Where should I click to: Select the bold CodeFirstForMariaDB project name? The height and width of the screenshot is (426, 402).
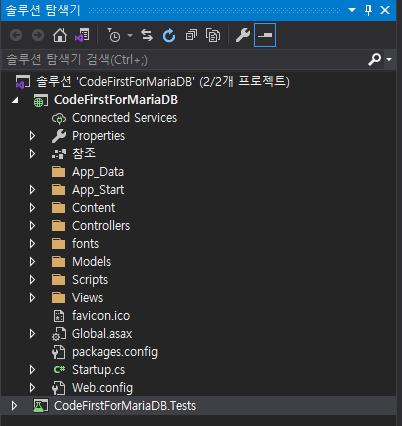pos(116,100)
